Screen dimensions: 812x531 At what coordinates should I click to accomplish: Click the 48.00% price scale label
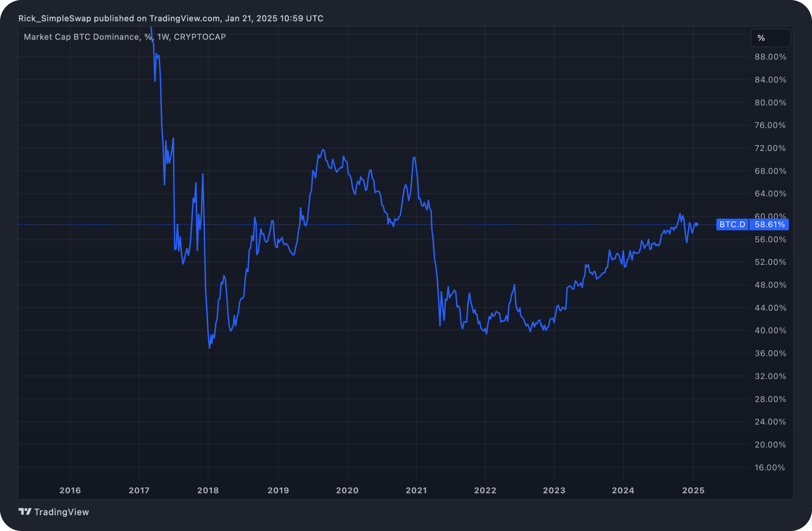tap(770, 285)
